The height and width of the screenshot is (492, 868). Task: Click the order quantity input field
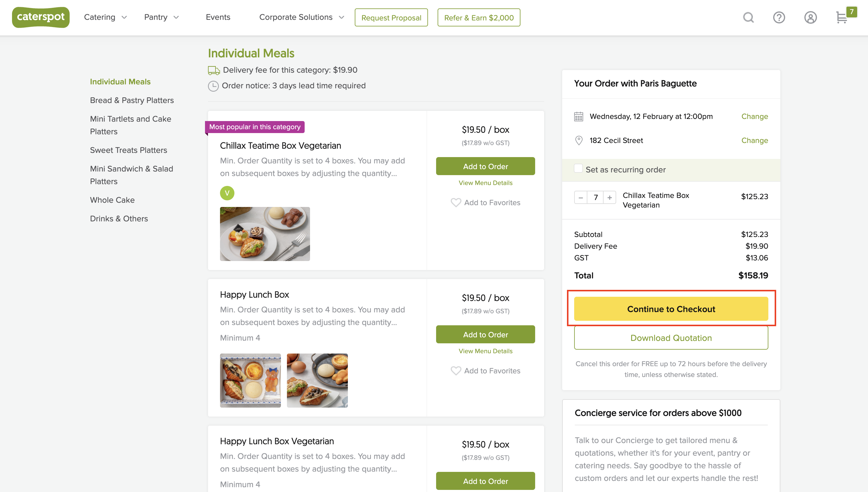coord(595,197)
